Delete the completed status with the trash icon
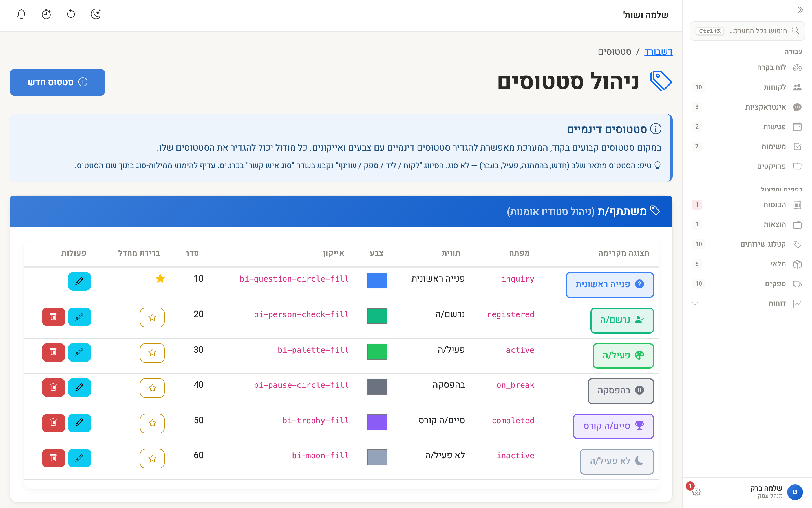The image size is (812, 508). (53, 423)
